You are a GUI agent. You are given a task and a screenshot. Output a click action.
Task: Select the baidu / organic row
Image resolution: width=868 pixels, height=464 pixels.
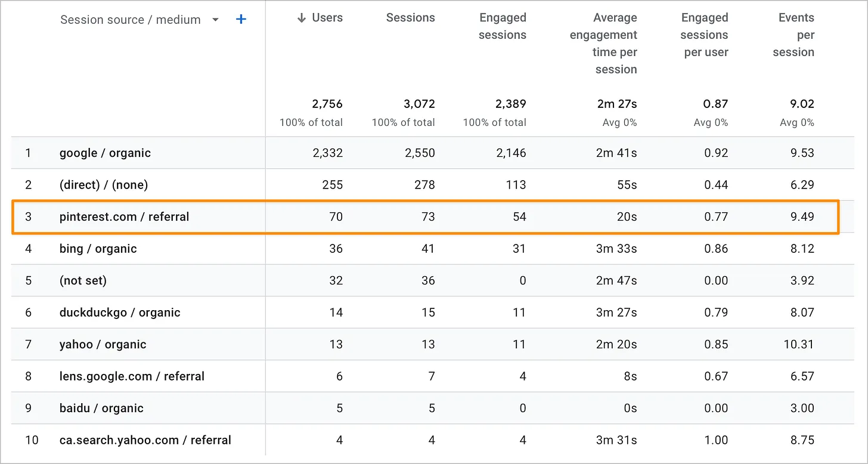pos(101,409)
